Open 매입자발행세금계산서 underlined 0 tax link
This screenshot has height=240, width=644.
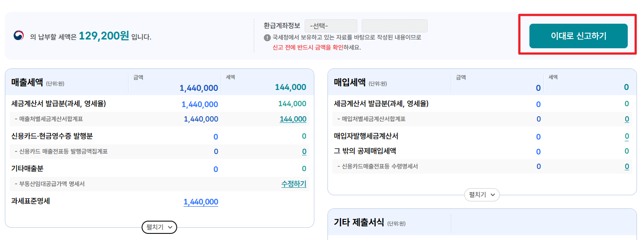pyautogui.click(x=627, y=136)
